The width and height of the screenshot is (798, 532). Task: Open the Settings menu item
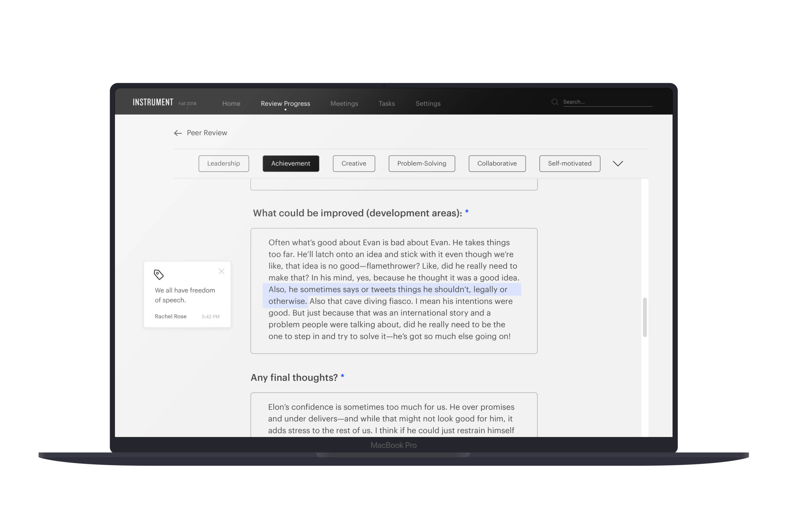[428, 103]
